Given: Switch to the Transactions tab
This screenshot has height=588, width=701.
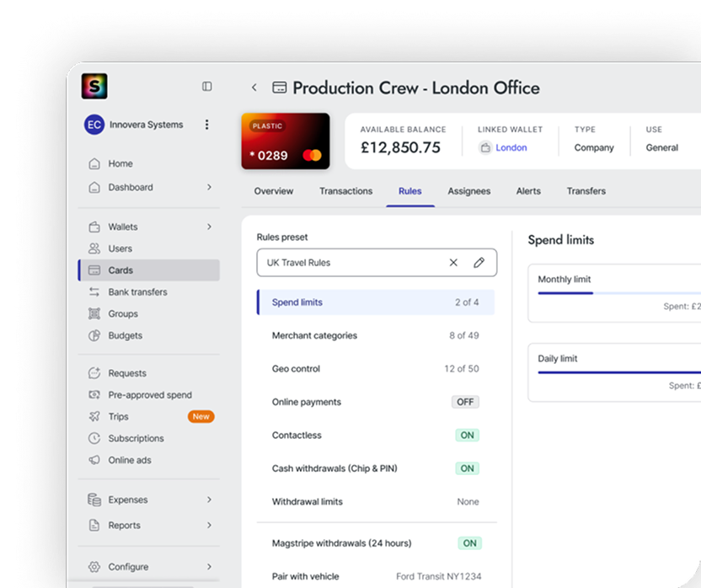Looking at the screenshot, I should pyautogui.click(x=345, y=191).
